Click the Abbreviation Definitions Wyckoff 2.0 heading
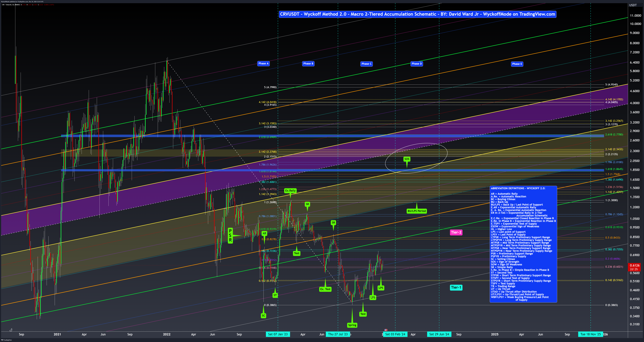The image size is (644, 342). pos(518,188)
